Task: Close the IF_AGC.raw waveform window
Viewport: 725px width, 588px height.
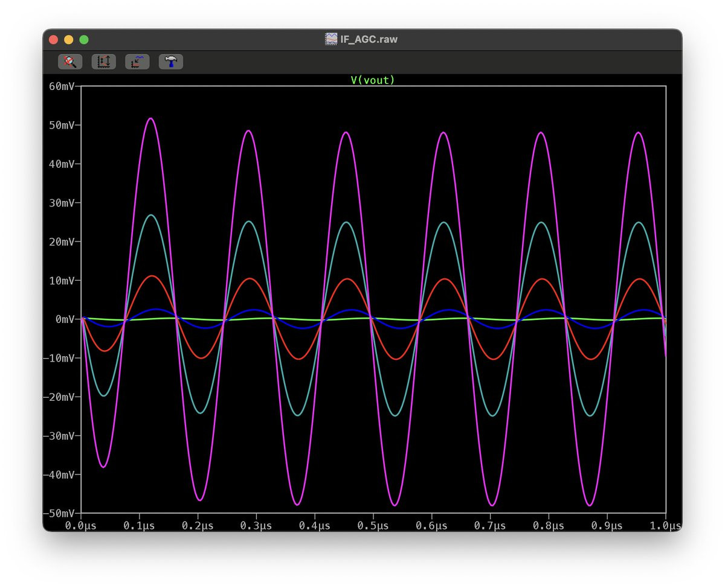Action: point(53,39)
